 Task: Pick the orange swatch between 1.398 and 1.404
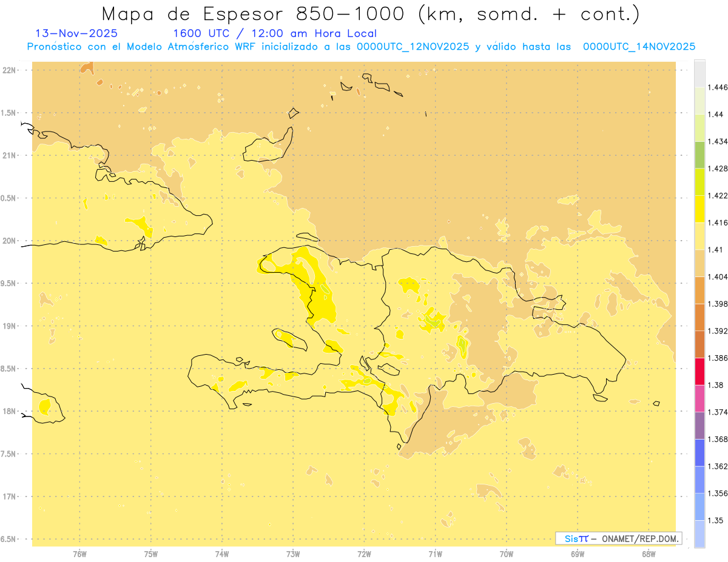click(699, 290)
